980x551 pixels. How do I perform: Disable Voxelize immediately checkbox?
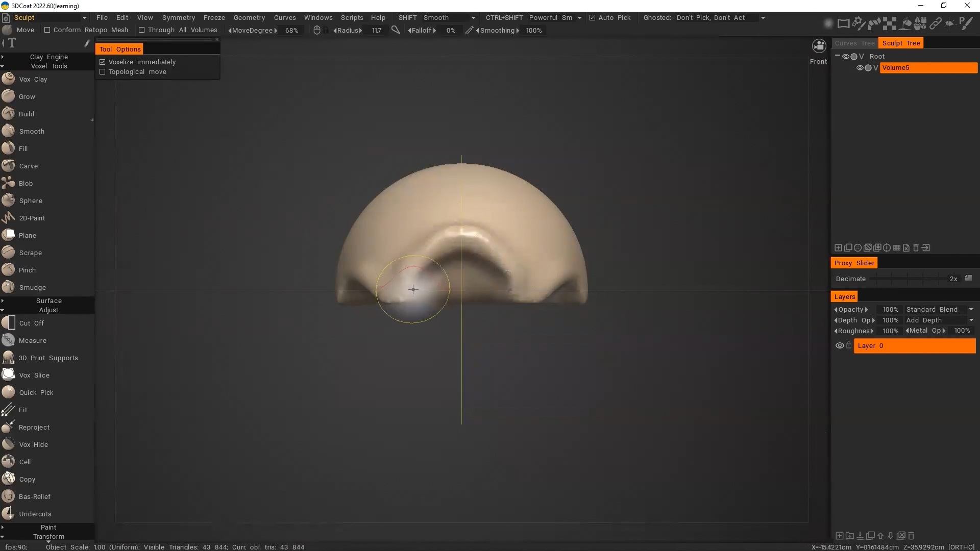(103, 62)
